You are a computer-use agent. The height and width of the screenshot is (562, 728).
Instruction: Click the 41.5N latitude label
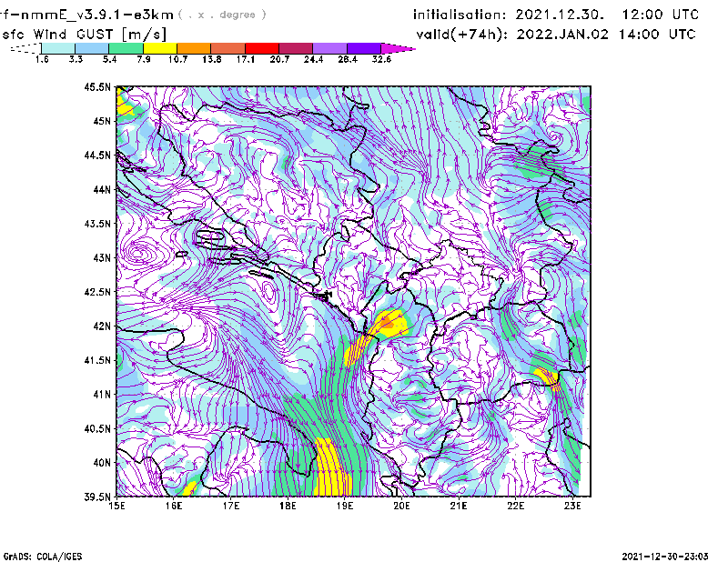pos(97,360)
